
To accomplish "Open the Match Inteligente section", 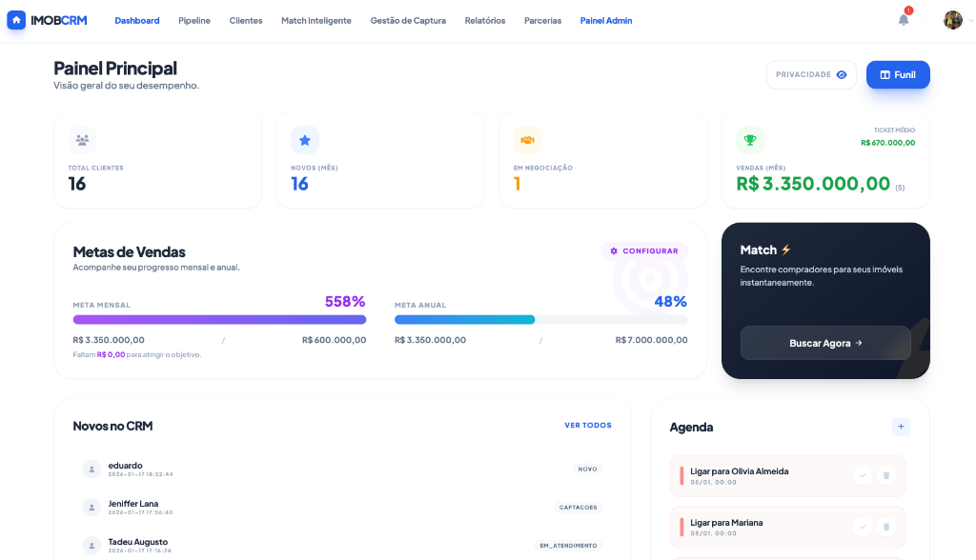I will [315, 19].
